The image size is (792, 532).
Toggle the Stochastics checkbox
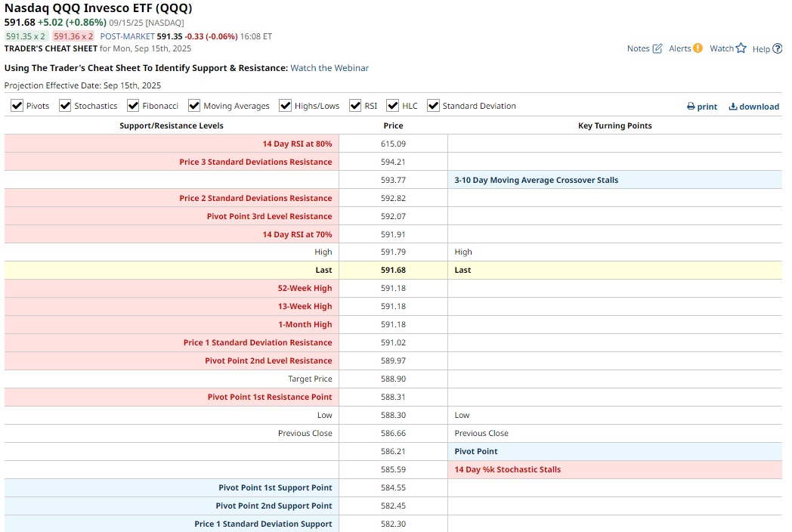click(65, 106)
